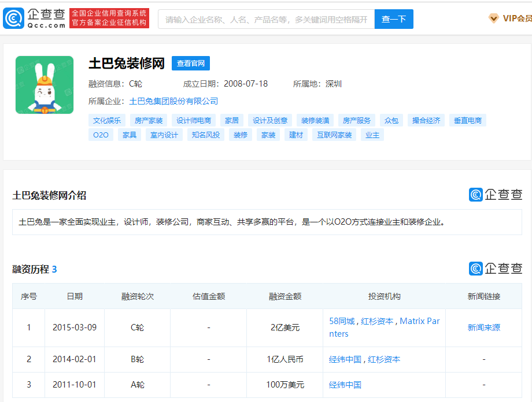Select the 设计及创意 tag
Viewport: 532px width, 402px height.
click(x=270, y=120)
